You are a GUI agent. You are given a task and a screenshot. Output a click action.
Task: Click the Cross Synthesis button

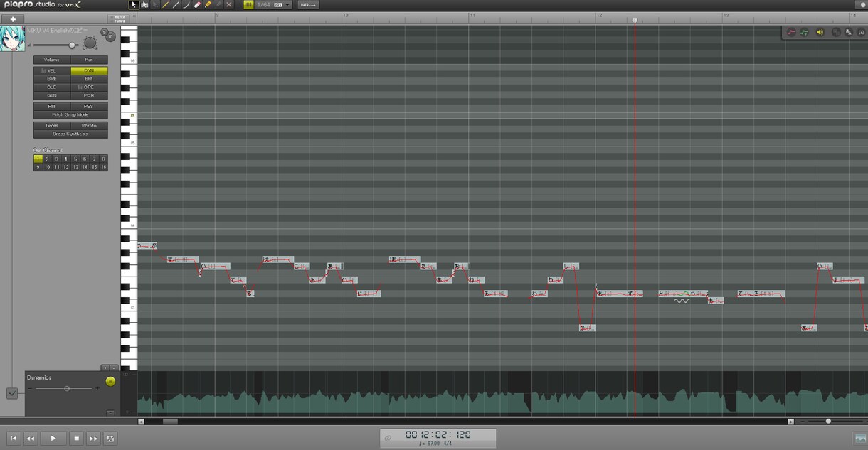click(70, 134)
